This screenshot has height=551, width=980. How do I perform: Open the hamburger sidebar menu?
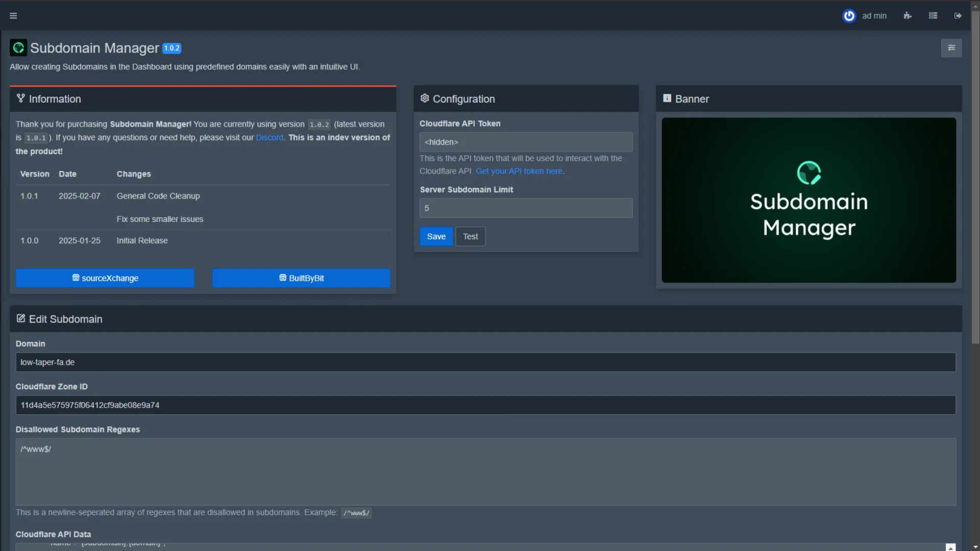(x=13, y=16)
